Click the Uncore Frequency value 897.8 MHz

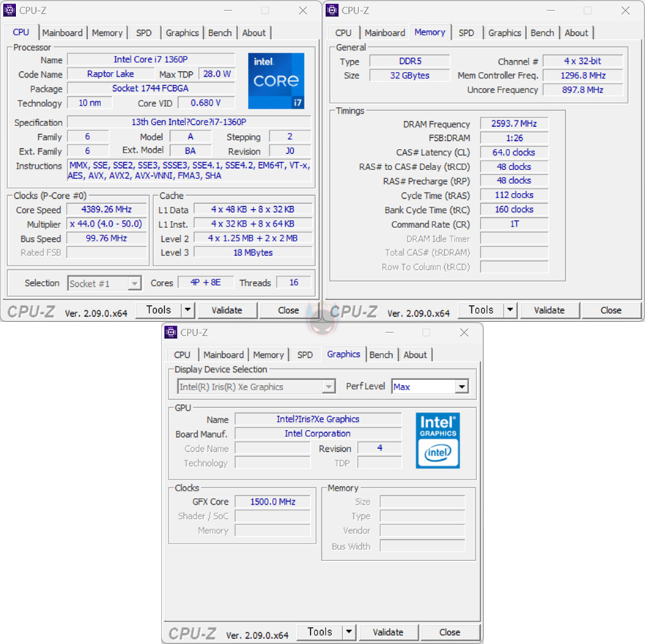pos(583,89)
